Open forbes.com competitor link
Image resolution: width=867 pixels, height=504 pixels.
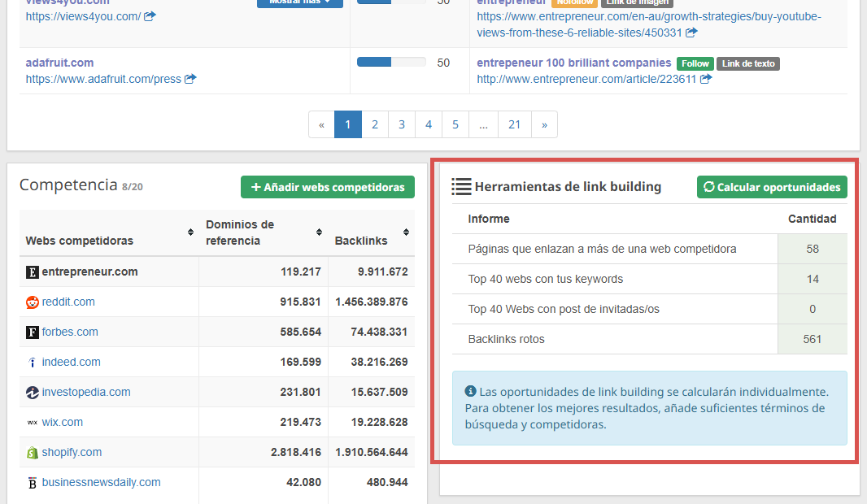(70, 332)
